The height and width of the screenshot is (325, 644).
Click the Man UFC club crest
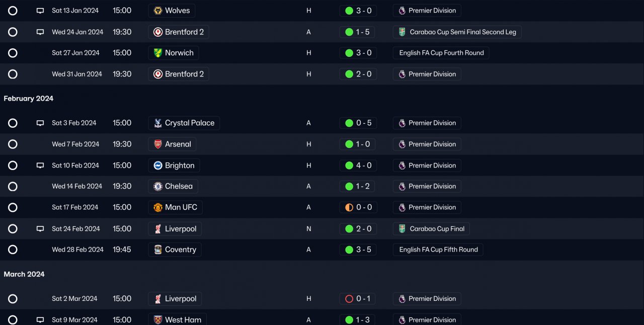(158, 207)
